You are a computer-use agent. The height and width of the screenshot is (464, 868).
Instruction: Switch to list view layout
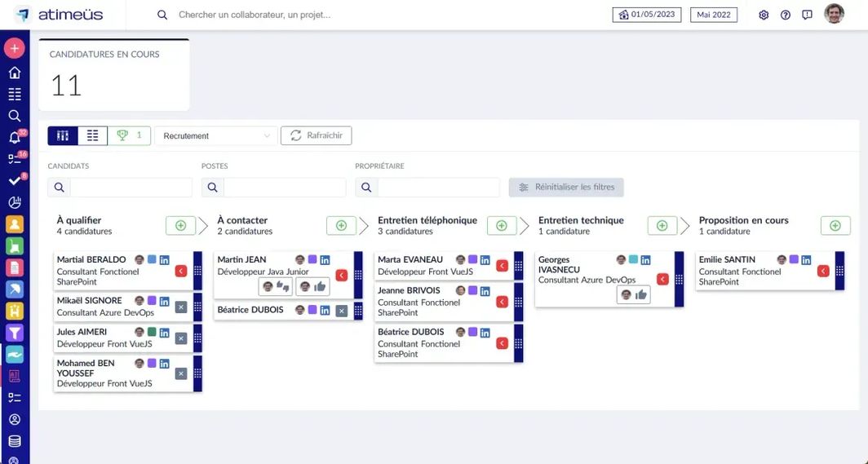92,135
